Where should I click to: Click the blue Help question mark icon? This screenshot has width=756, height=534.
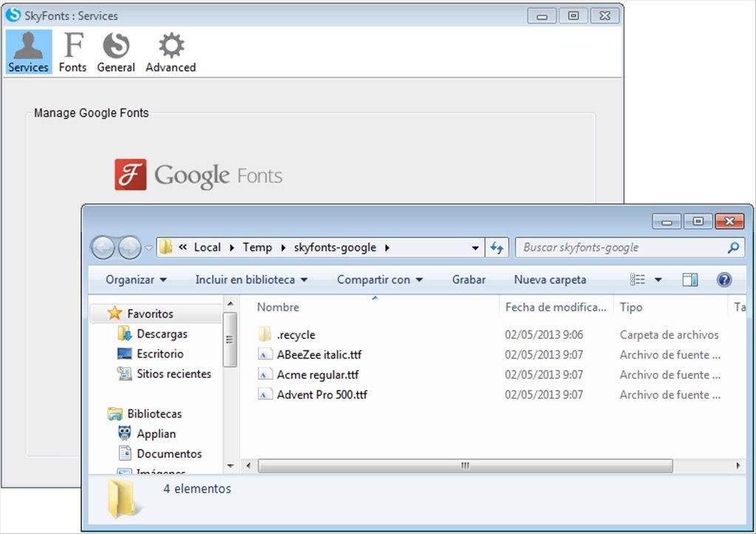(x=724, y=279)
